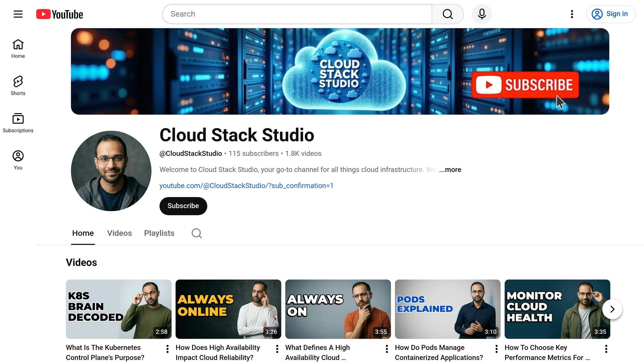Play the Monitor Cloud Health thumbnail
Screen dimensions: 644x362
(x=557, y=309)
